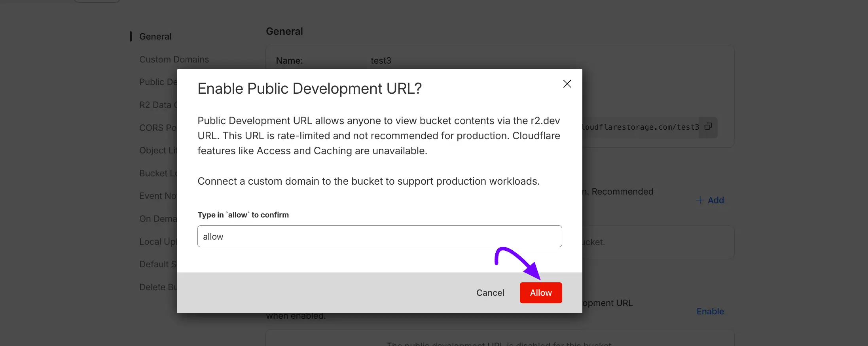The image size is (868, 346).
Task: Close the Enable Public Development URL dialog
Action: point(567,84)
